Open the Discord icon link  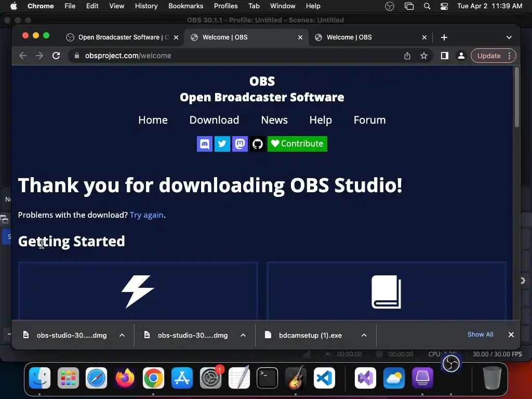(x=205, y=144)
